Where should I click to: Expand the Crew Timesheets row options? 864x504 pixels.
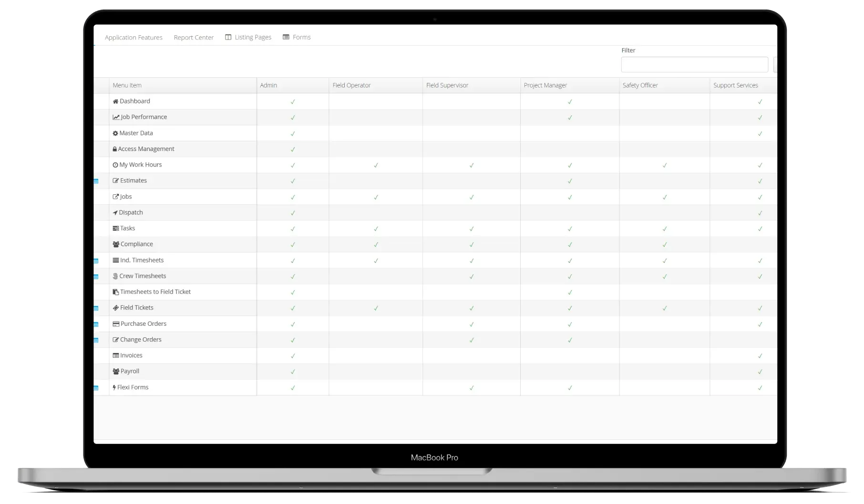[97, 276]
